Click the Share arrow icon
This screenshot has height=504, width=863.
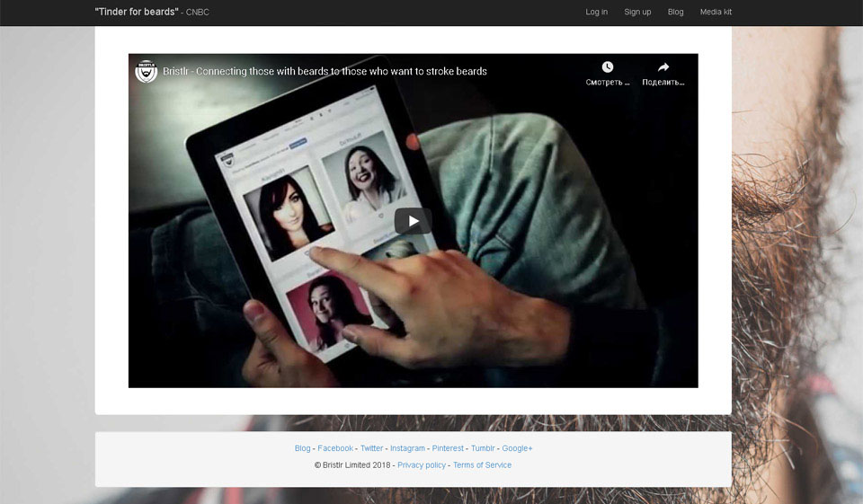[663, 67]
